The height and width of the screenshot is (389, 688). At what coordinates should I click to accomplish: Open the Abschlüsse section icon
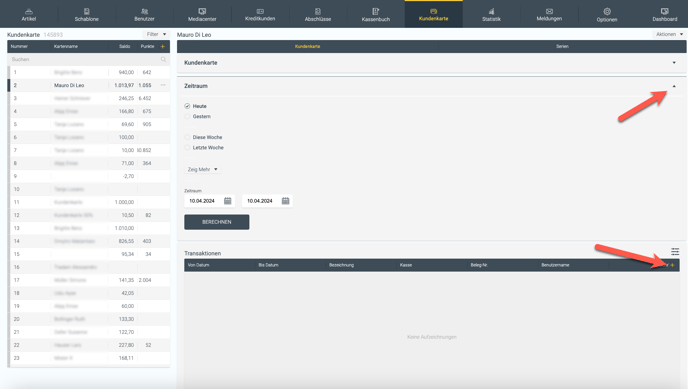tap(318, 11)
